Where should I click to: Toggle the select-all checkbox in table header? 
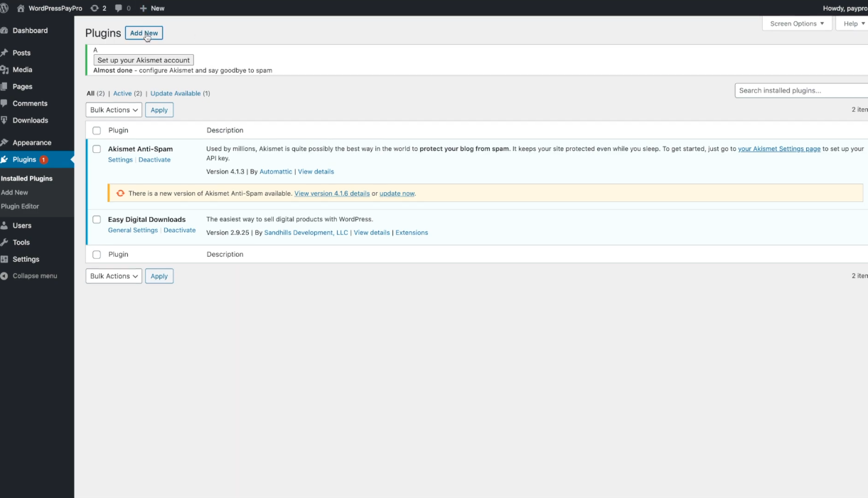(97, 131)
